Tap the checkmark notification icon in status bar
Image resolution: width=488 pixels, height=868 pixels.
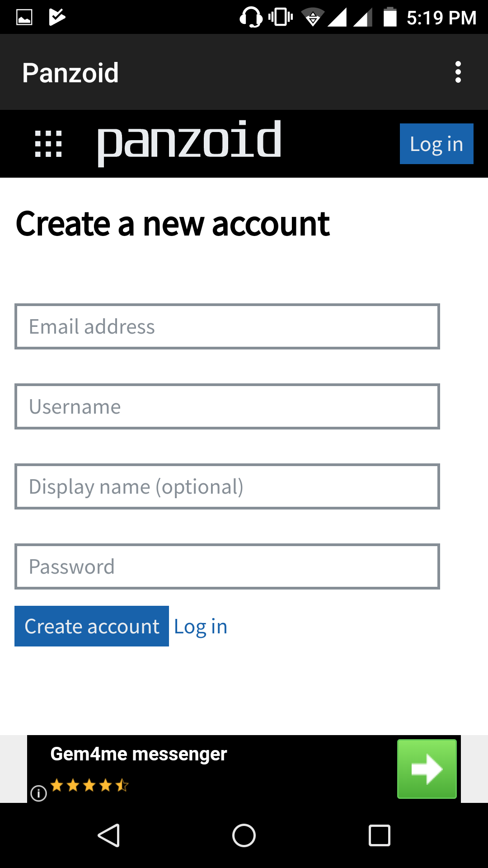57,17
